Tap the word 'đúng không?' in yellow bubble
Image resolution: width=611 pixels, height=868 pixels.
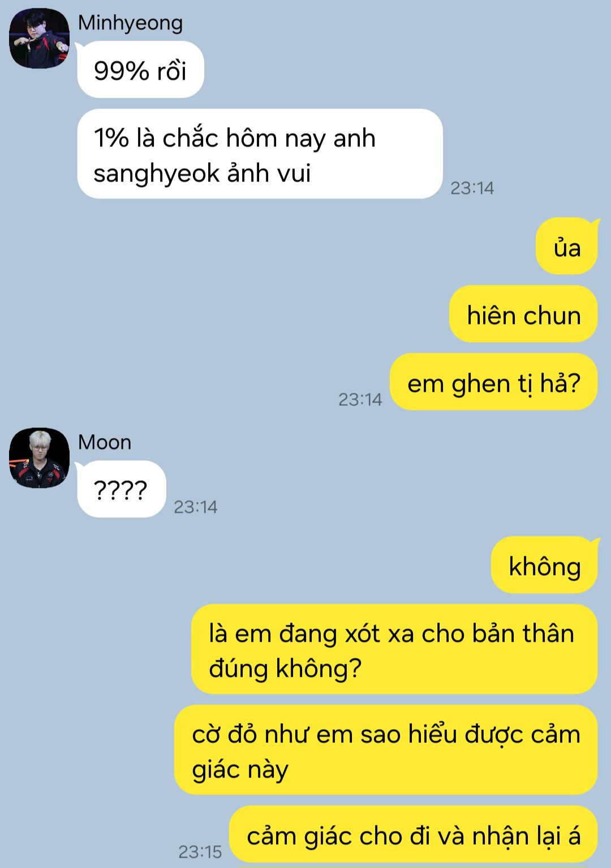(x=285, y=669)
